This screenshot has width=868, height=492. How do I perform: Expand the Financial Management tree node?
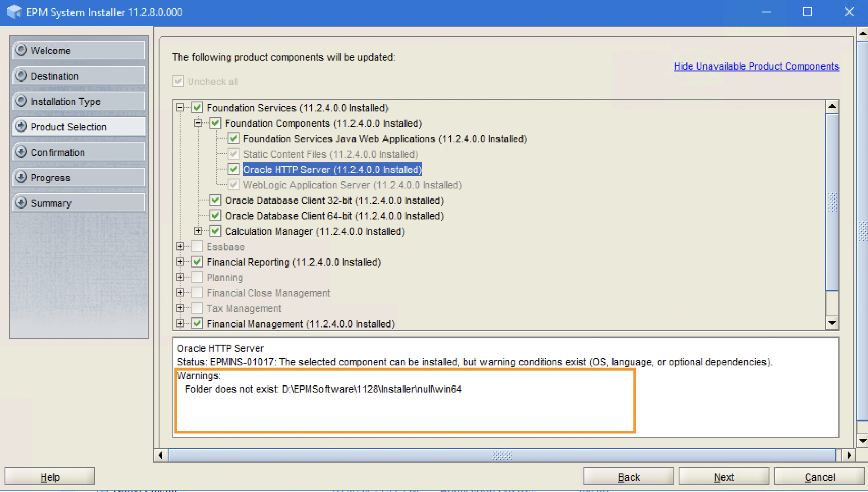[x=180, y=323]
